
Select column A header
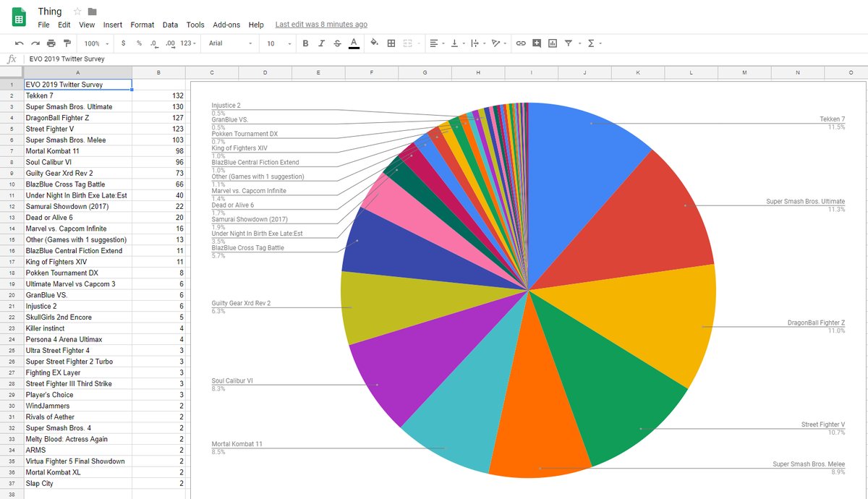(x=78, y=72)
